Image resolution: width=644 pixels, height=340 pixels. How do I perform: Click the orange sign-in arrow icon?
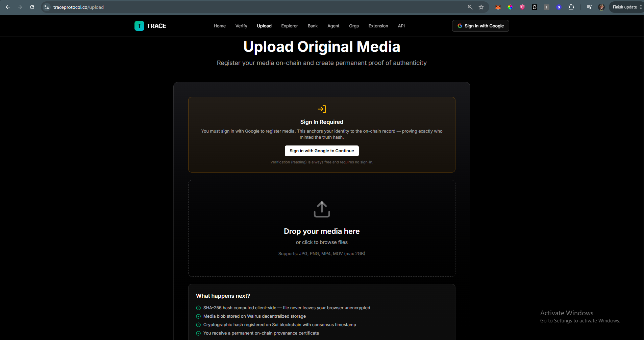point(322,109)
